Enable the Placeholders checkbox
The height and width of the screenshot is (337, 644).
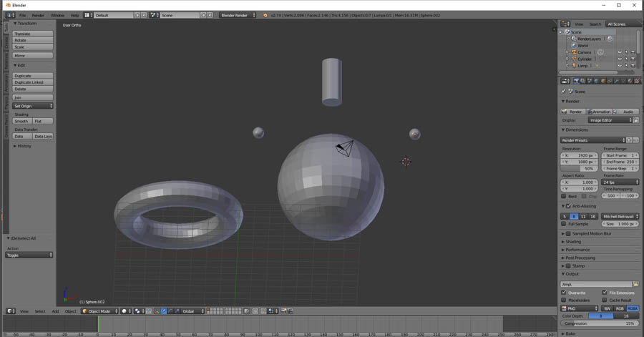coord(564,301)
